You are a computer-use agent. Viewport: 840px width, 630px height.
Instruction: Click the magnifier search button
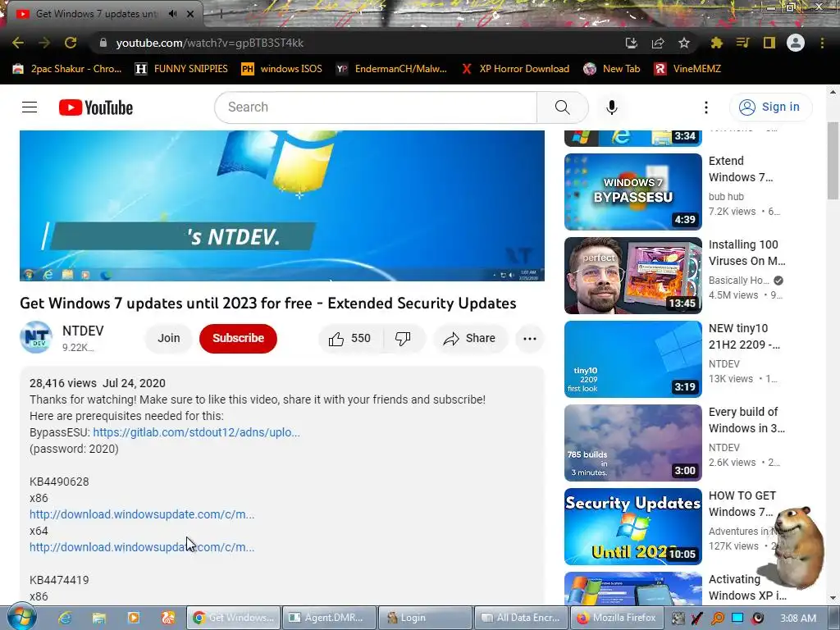tap(563, 107)
